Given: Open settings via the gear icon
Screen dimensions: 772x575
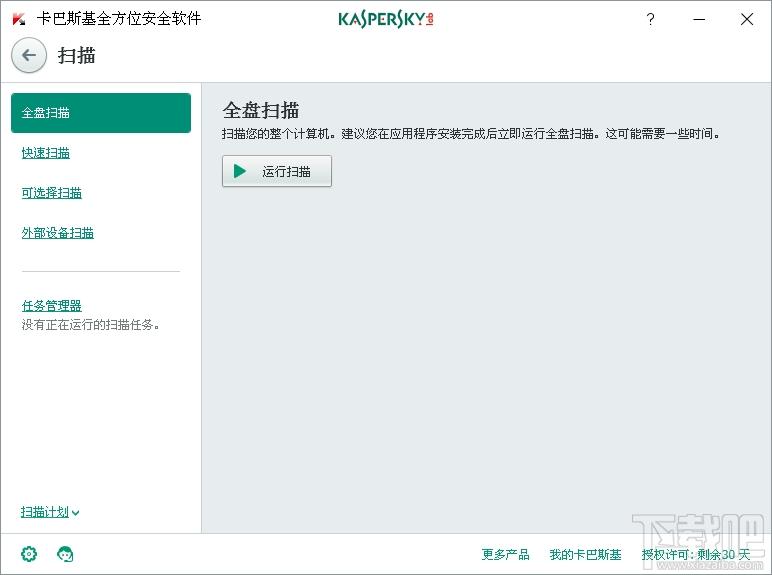Looking at the screenshot, I should coord(29,554).
